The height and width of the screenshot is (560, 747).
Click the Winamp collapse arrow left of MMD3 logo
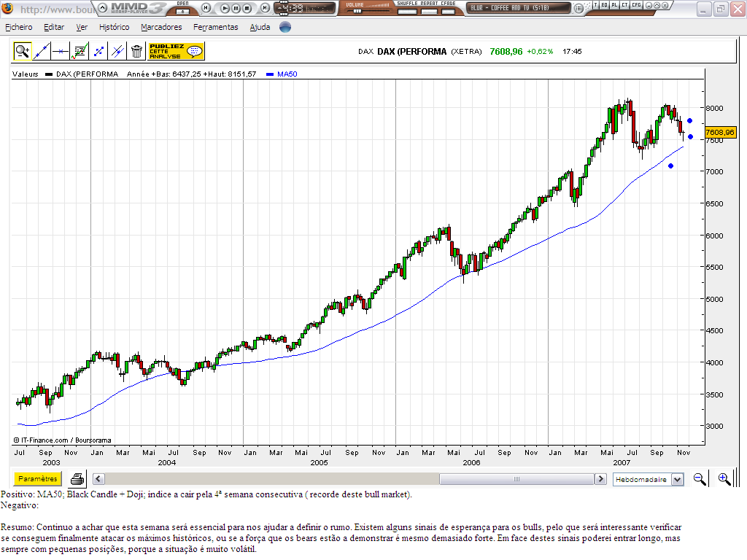click(102, 7)
